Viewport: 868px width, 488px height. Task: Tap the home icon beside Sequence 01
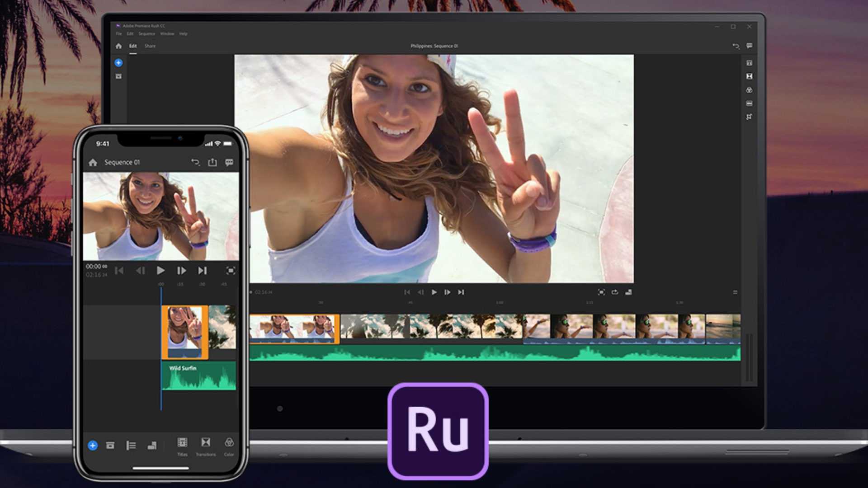click(93, 162)
